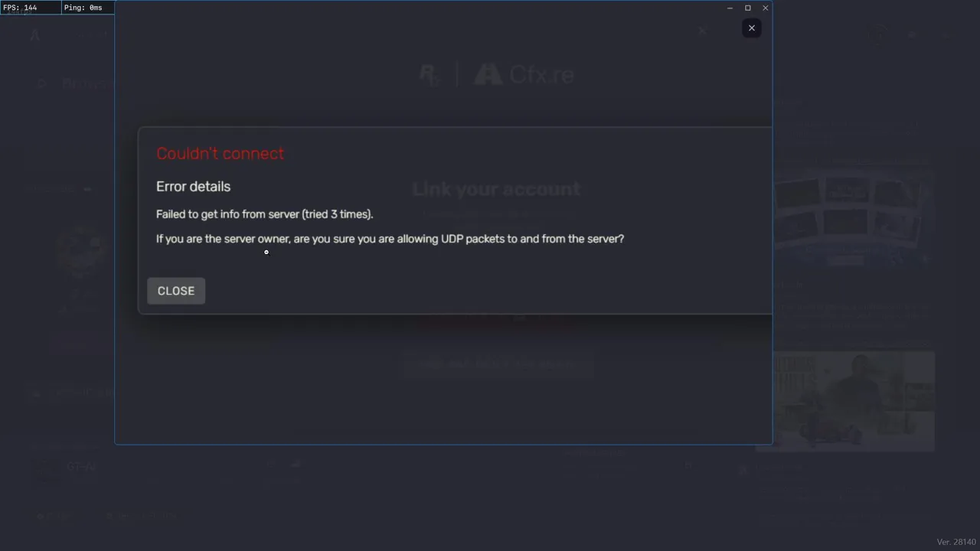Click the version number label Ver. 28140
The width and height of the screenshot is (980, 551).
[956, 542]
